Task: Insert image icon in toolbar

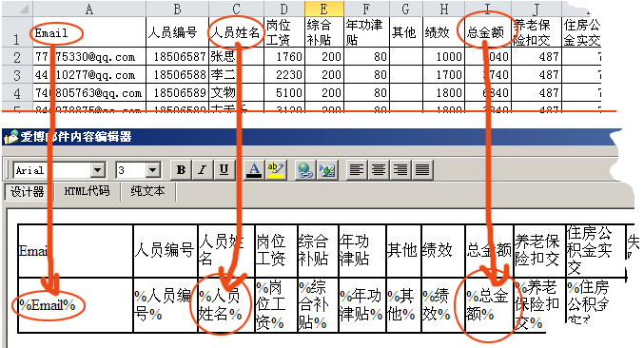Action: coord(327,170)
